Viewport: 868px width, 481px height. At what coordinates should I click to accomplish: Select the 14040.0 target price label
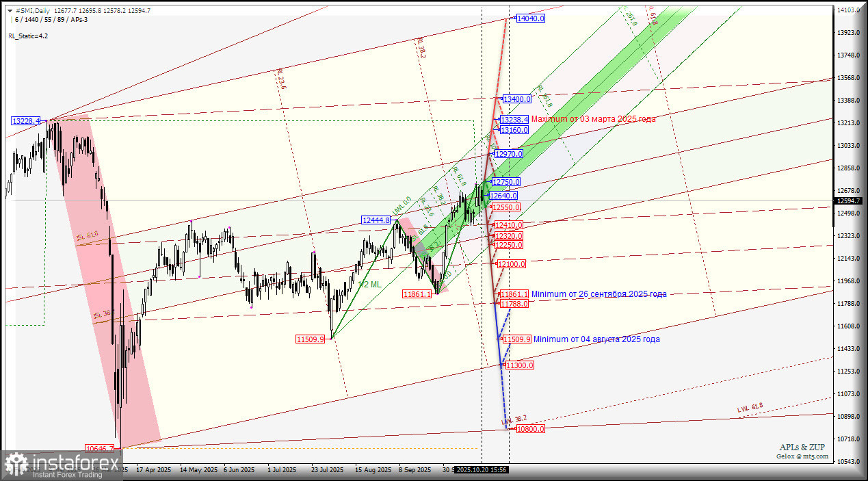[531, 18]
